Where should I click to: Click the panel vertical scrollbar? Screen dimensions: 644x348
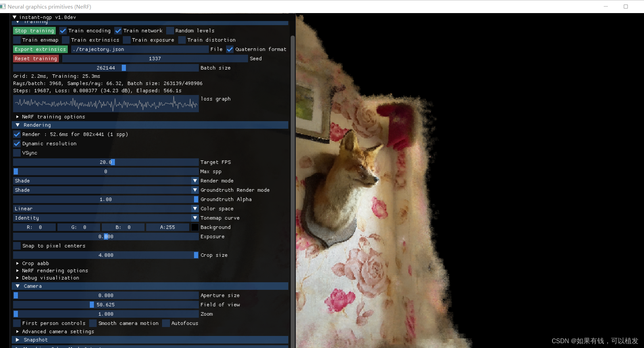click(293, 191)
